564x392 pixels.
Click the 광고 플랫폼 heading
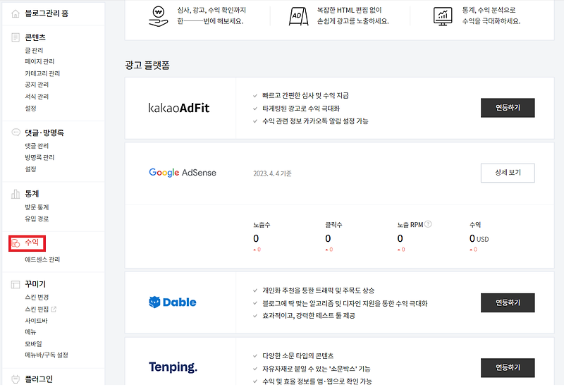147,66
